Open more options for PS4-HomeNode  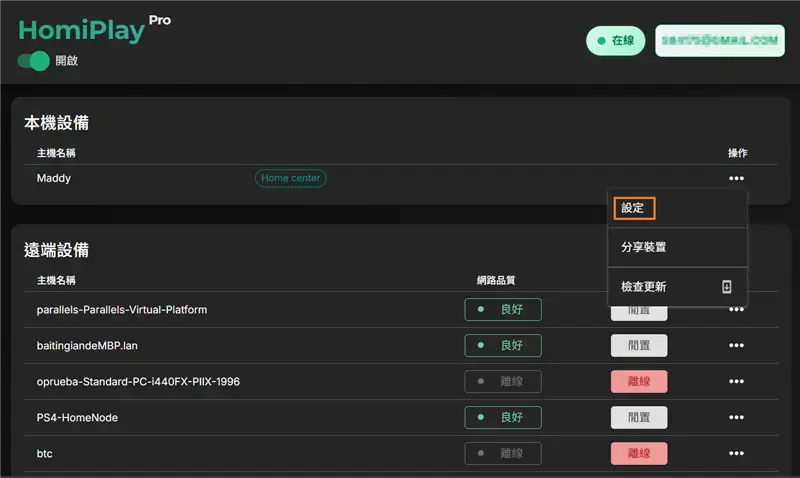click(736, 417)
